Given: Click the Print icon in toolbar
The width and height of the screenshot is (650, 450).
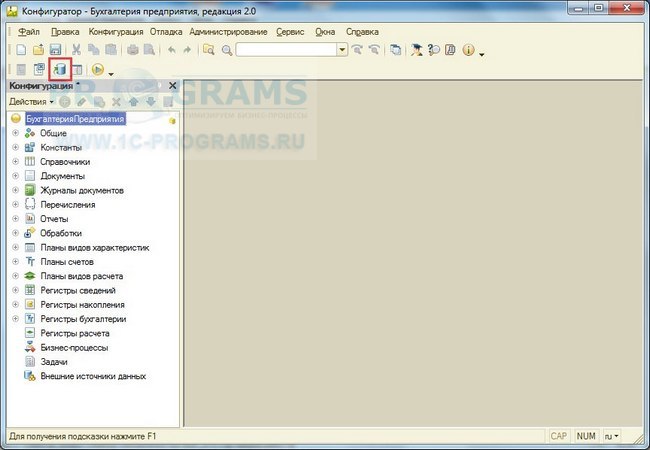Looking at the screenshot, I should point(132,49).
